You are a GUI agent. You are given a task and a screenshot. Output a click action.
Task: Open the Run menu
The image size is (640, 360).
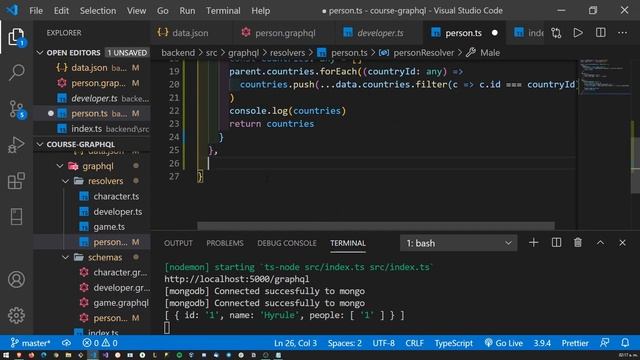click(x=187, y=11)
